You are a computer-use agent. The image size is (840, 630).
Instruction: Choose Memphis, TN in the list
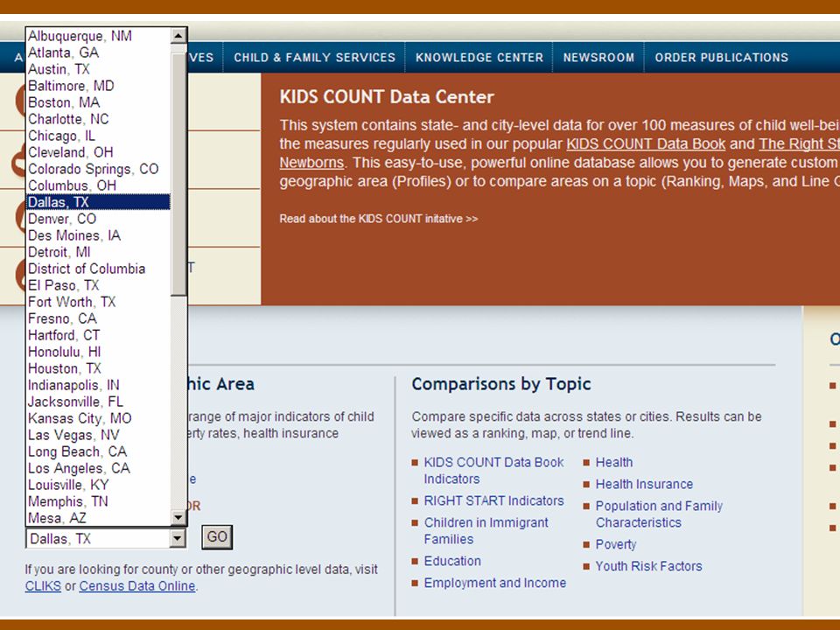pyautogui.click(x=99, y=500)
